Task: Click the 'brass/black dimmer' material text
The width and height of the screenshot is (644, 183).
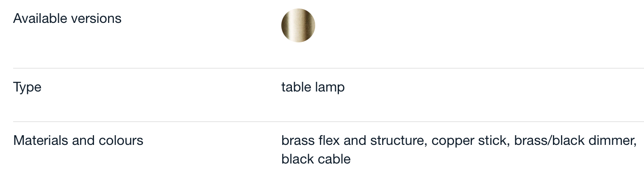Action: pyautogui.click(x=575, y=141)
